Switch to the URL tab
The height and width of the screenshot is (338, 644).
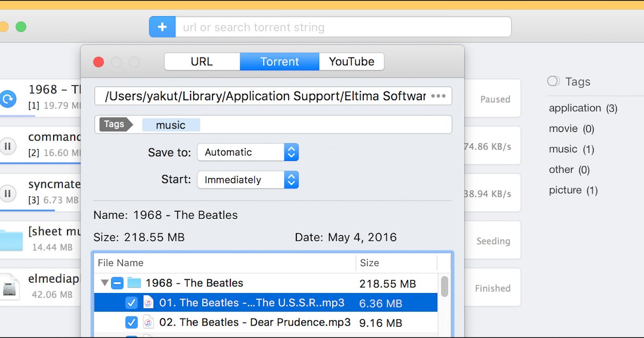pos(202,62)
